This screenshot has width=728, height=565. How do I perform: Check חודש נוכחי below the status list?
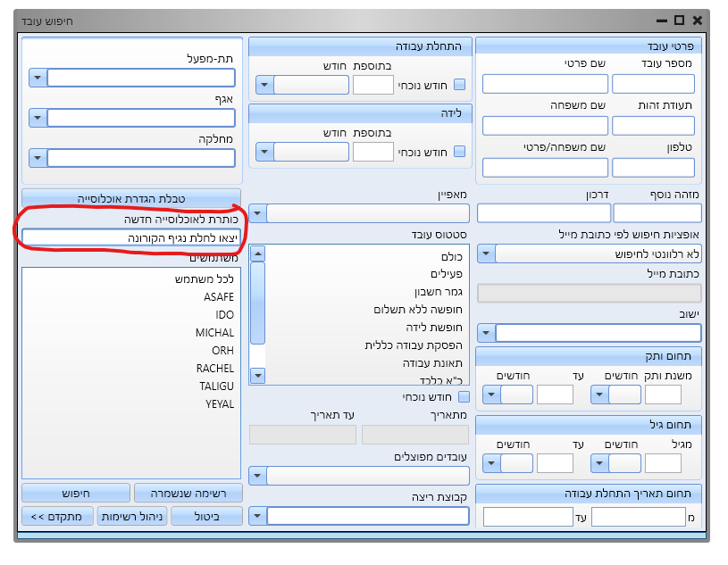tap(463, 396)
